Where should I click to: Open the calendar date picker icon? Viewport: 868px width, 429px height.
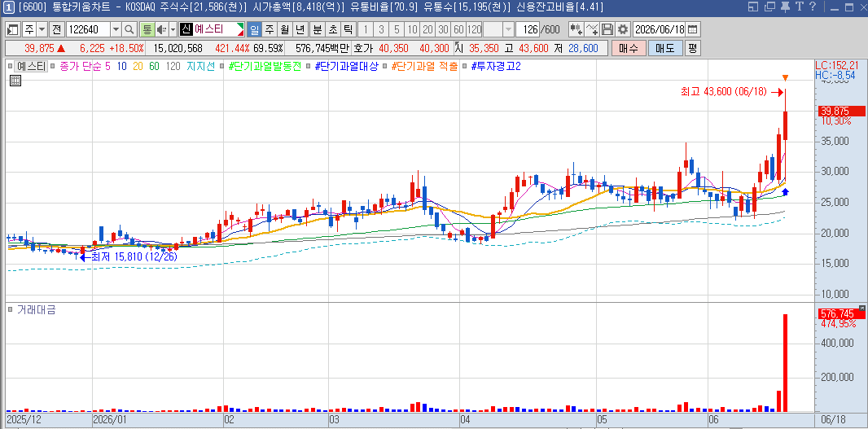[692, 29]
